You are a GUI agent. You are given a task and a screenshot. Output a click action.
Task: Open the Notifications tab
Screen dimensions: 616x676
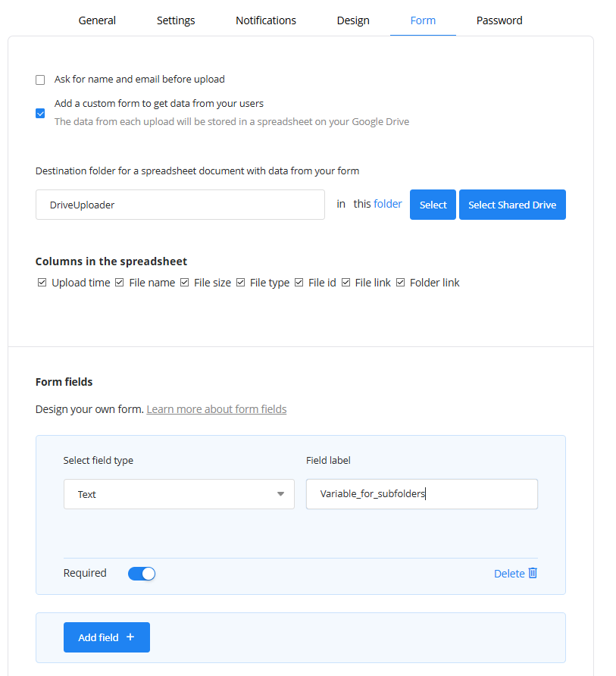pos(265,20)
